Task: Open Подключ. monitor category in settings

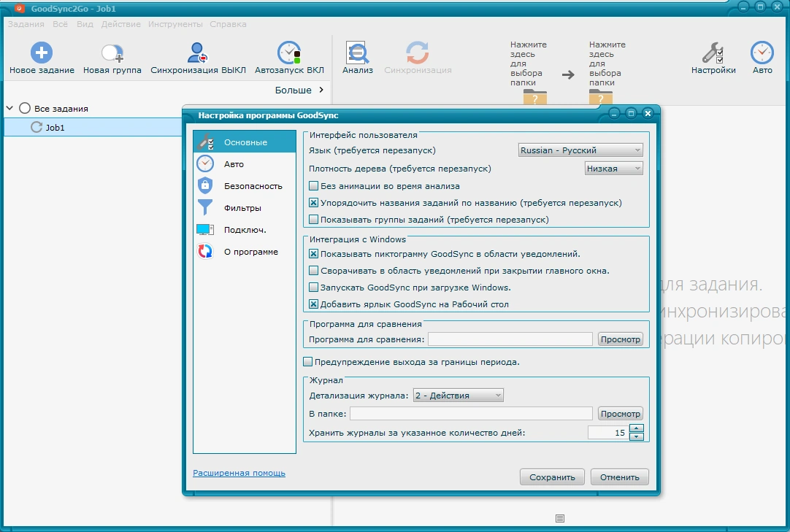Action: (x=245, y=230)
